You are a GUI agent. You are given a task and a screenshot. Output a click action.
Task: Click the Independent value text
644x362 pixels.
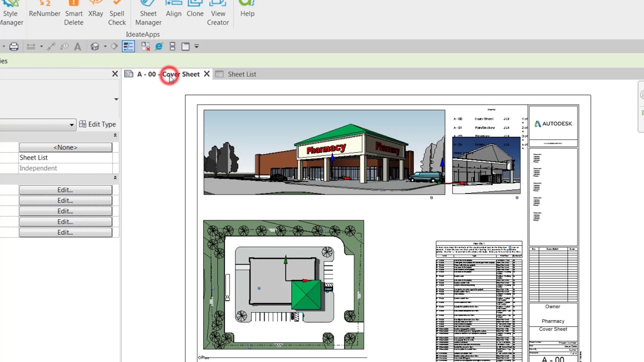click(38, 168)
